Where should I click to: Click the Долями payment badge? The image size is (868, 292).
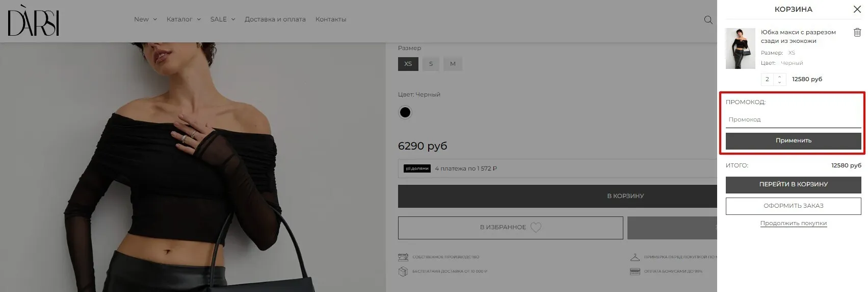point(417,168)
